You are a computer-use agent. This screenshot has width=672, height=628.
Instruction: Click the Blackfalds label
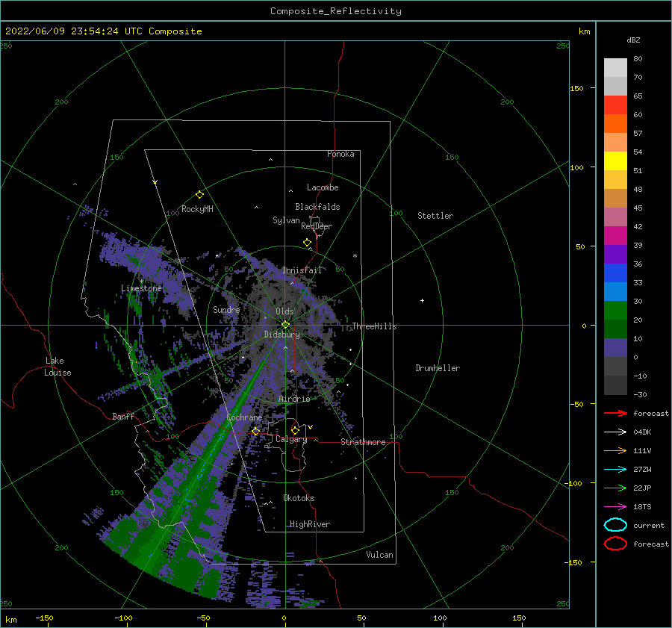point(317,207)
